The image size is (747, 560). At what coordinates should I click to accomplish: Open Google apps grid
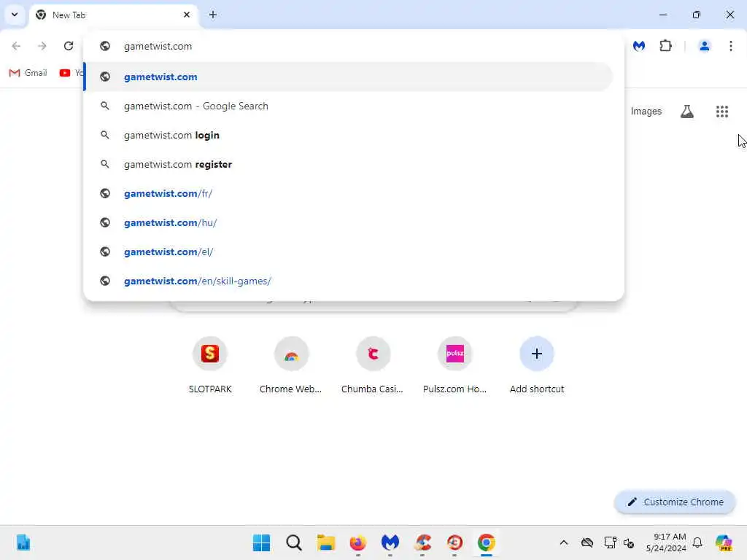[721, 112]
